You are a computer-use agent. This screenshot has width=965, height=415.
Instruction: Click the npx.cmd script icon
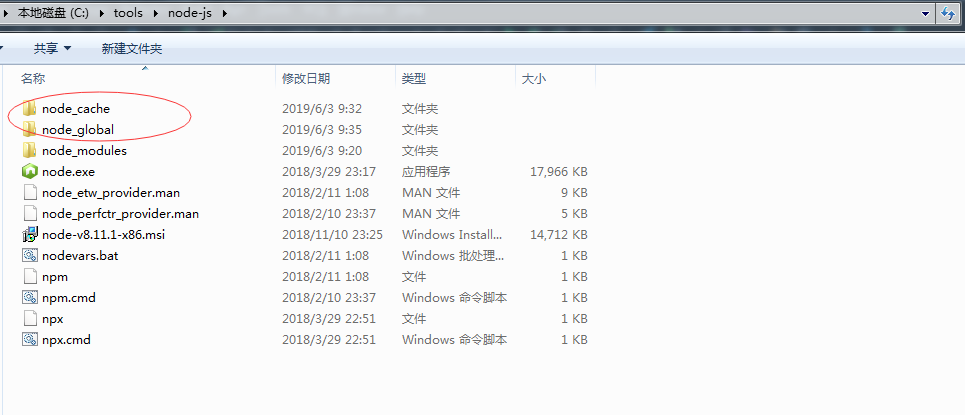(29, 339)
